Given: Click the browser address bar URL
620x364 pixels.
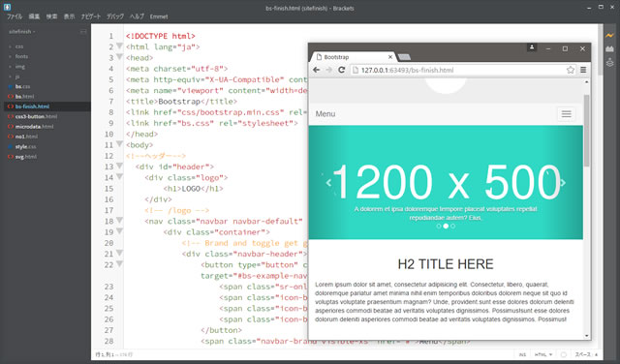Looking at the screenshot, I should [x=407, y=71].
